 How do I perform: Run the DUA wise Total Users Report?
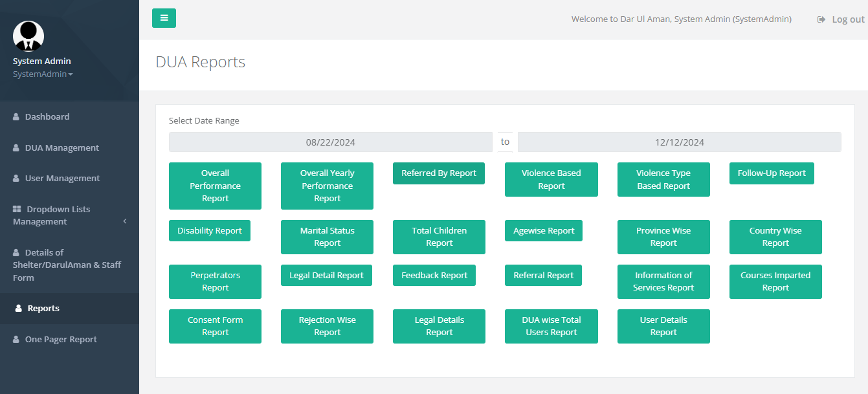[551, 326]
